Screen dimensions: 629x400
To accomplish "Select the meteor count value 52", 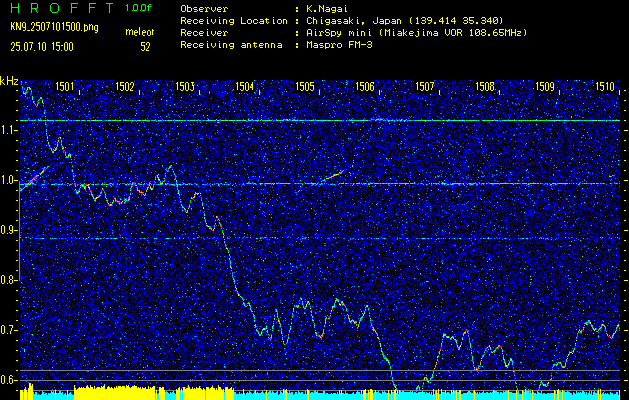I will (x=145, y=47).
